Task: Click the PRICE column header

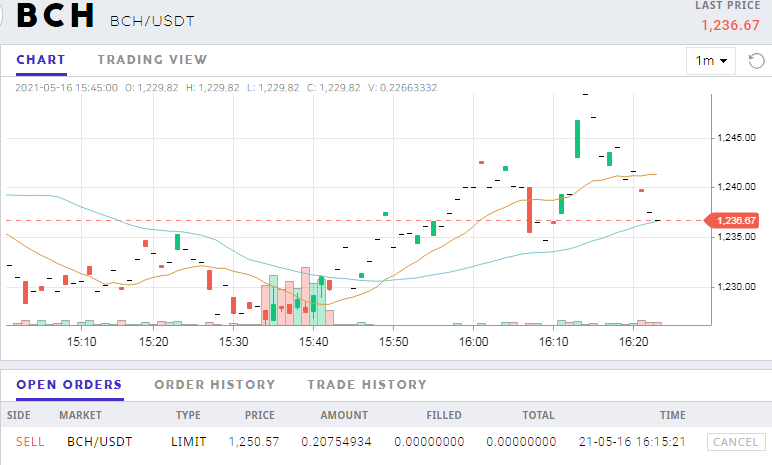Action: 259,415
